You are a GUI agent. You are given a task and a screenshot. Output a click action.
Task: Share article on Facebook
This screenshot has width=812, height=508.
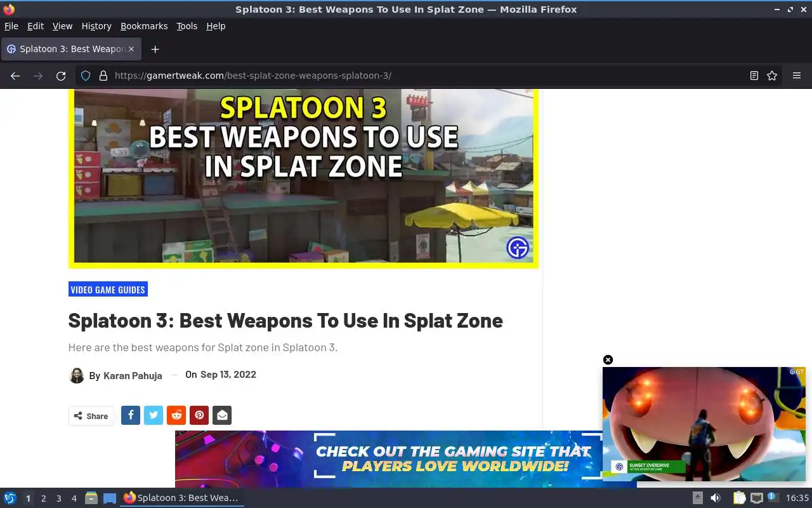(131, 415)
